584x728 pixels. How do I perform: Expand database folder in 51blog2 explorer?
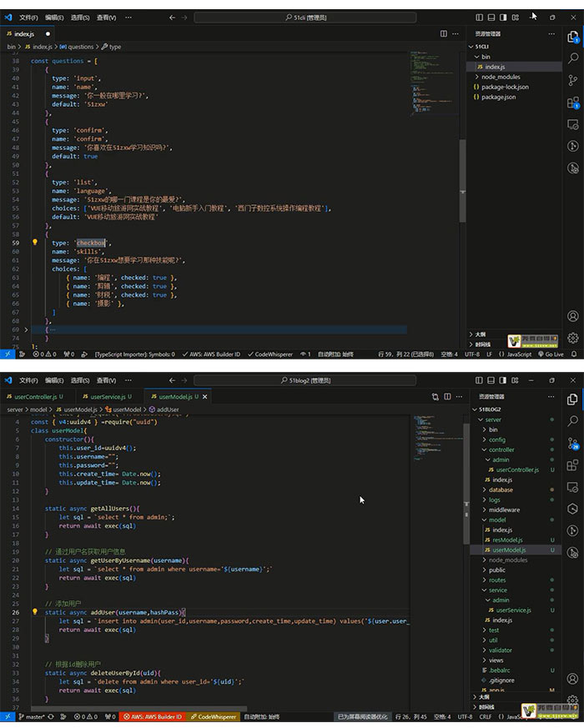pos(501,490)
